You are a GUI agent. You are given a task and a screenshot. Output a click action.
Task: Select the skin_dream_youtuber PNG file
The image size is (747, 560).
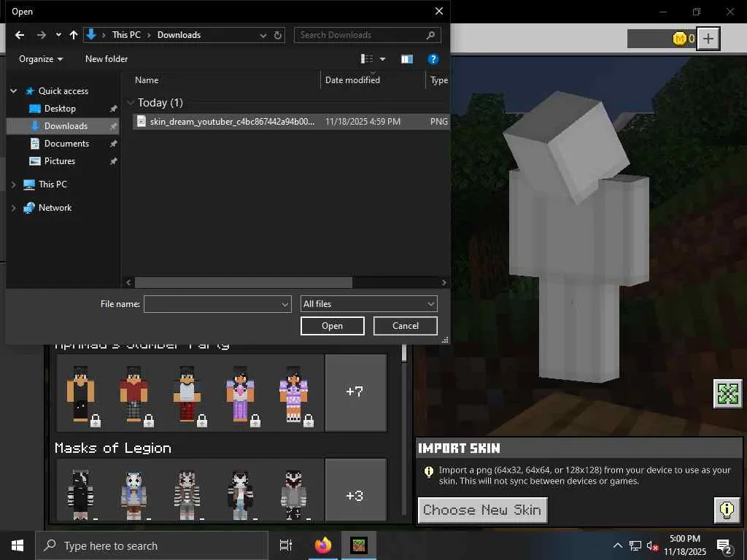tap(290, 122)
